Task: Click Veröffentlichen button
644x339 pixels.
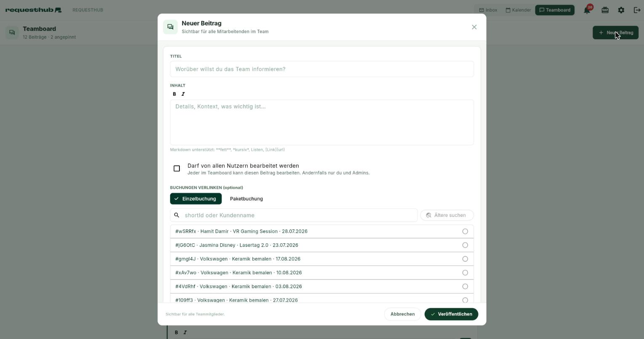Action: [x=451, y=314]
